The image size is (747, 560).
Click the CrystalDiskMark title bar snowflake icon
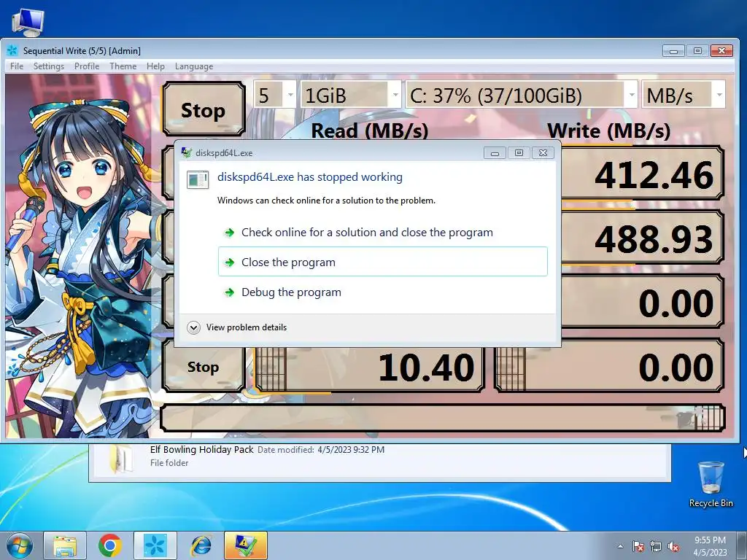coord(12,50)
